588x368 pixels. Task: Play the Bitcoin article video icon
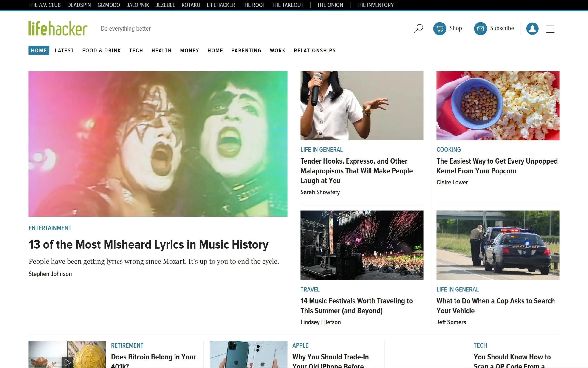coord(67,362)
